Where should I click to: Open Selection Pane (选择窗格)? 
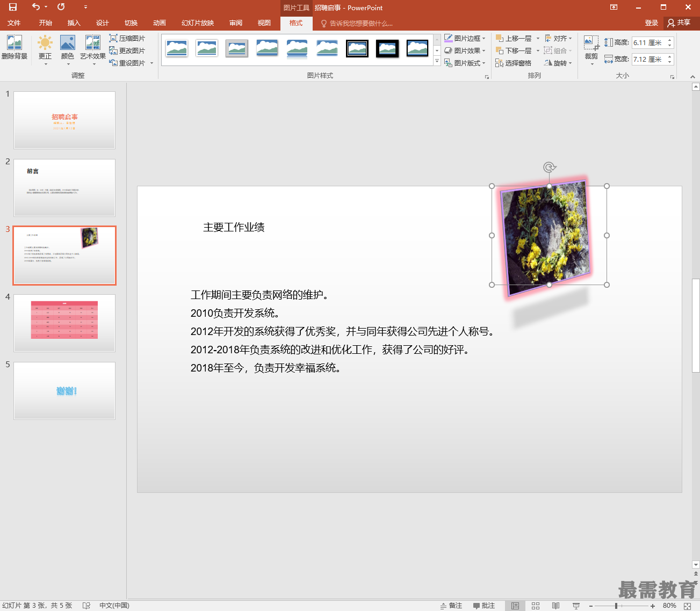click(x=514, y=63)
